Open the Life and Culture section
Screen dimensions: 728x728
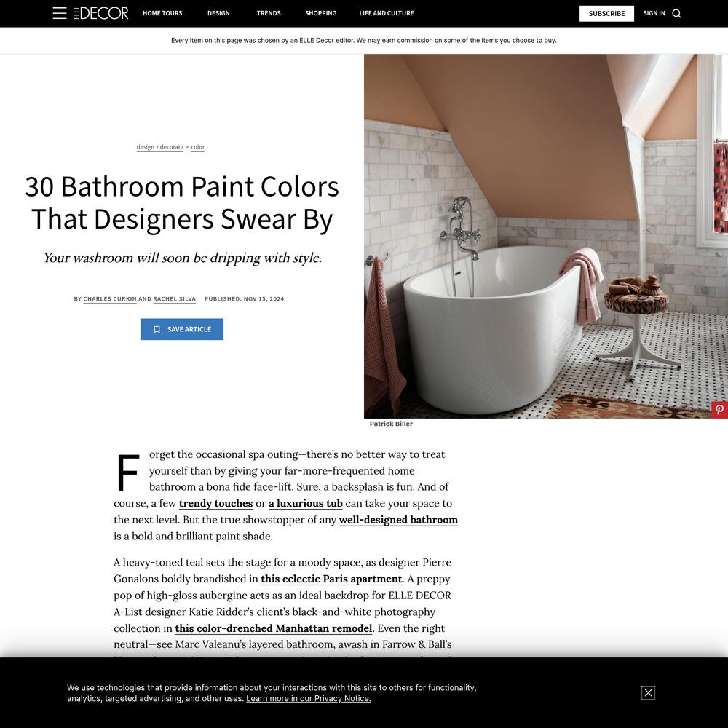click(x=387, y=13)
